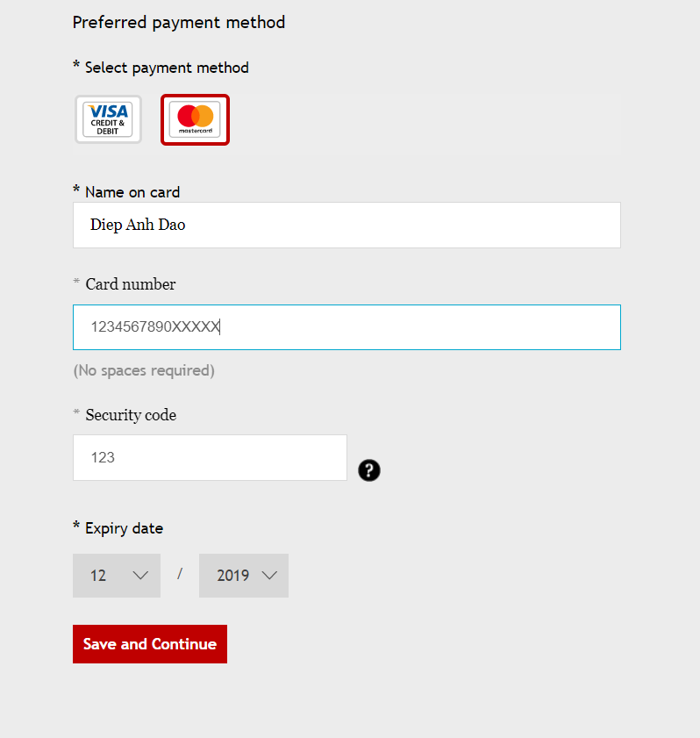Viewport: 700px width, 738px height.
Task: Select the Visa Credit & Debit payment option
Action: coord(108,119)
